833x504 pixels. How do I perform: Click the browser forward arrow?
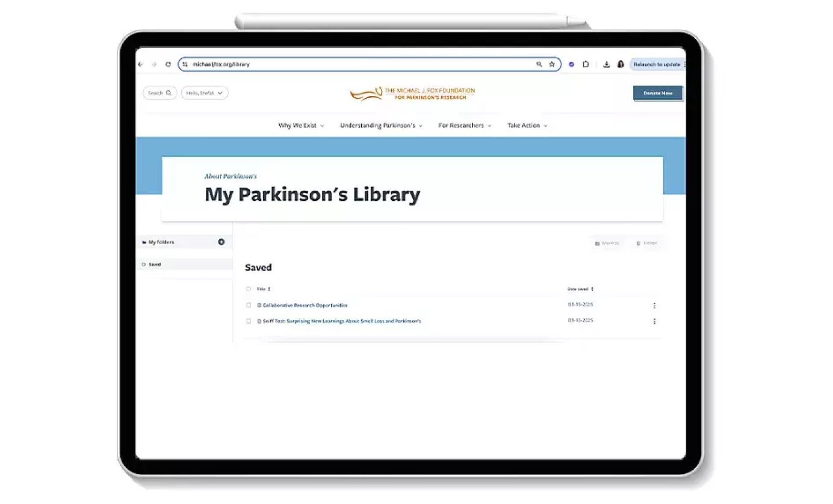coord(154,64)
